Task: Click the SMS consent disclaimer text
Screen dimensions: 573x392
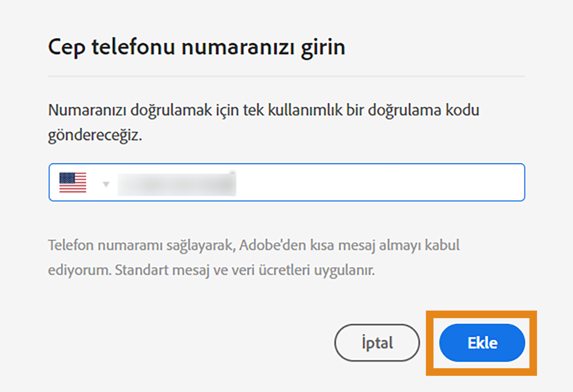Action: tap(253, 257)
